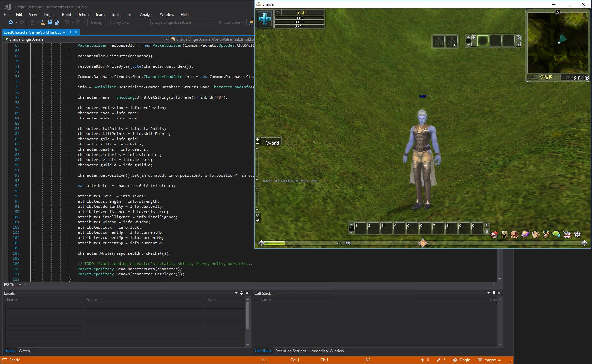Viewport: 592px width, 364px height.
Task: Open the Analyze menu
Action: click(147, 15)
